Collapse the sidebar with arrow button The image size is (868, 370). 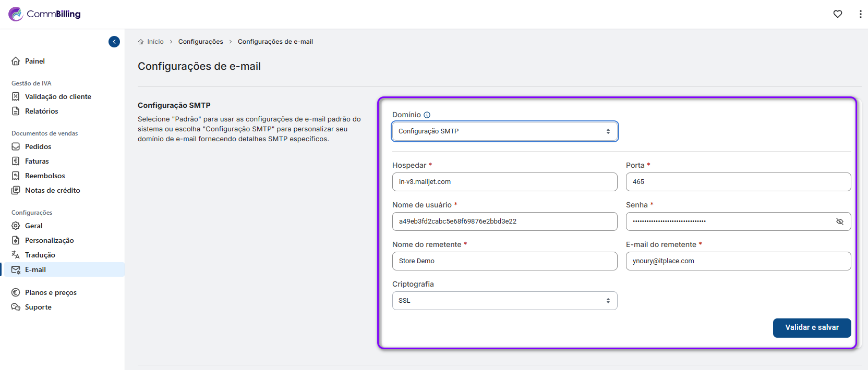114,42
